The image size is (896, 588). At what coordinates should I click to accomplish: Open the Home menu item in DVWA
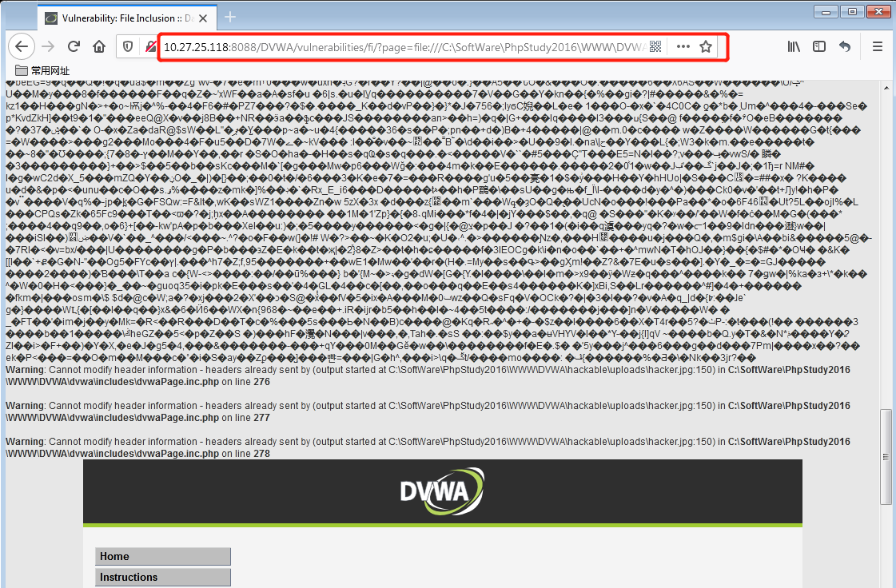(x=163, y=557)
